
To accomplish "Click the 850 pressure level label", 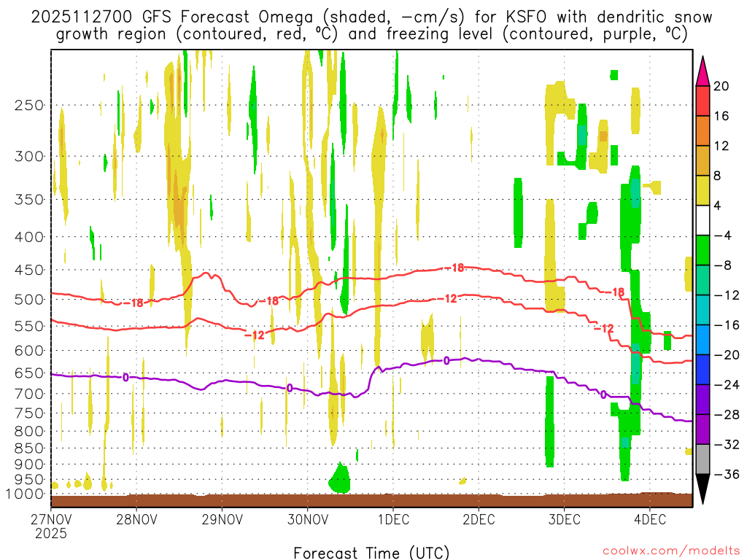I will coord(29,448).
